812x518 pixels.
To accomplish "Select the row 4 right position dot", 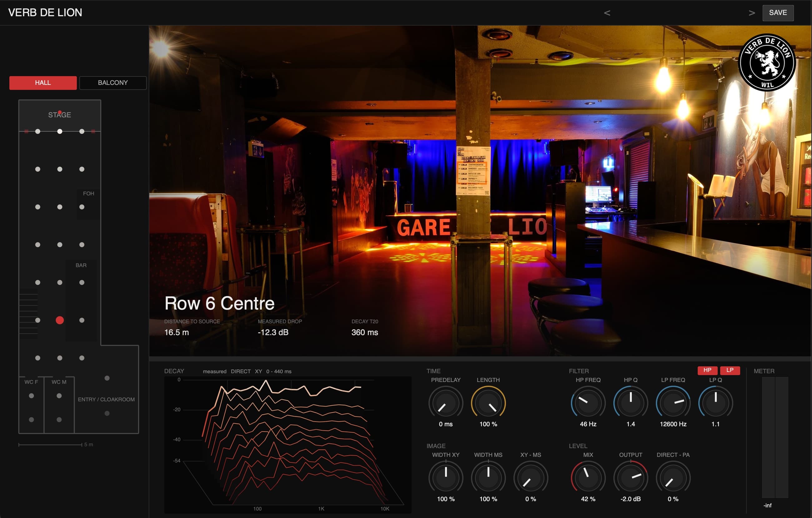I will pyautogui.click(x=82, y=245).
